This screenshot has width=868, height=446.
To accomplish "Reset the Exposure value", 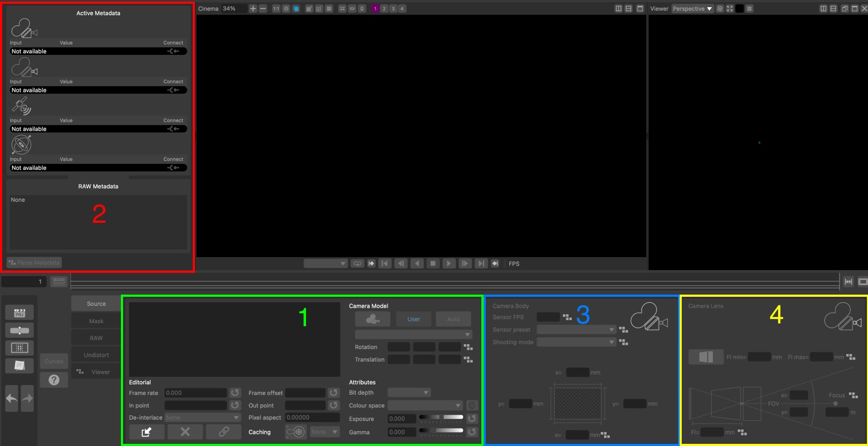I will pos(472,418).
